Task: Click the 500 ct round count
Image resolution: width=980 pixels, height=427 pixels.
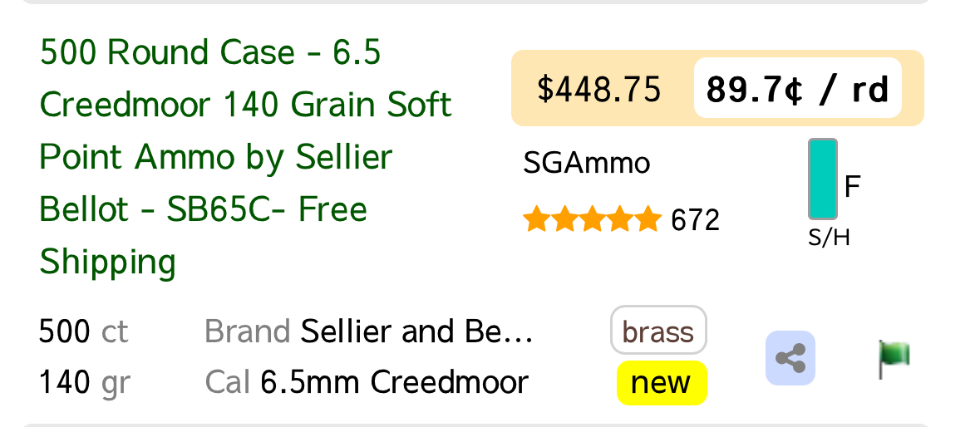Action: coord(84,331)
